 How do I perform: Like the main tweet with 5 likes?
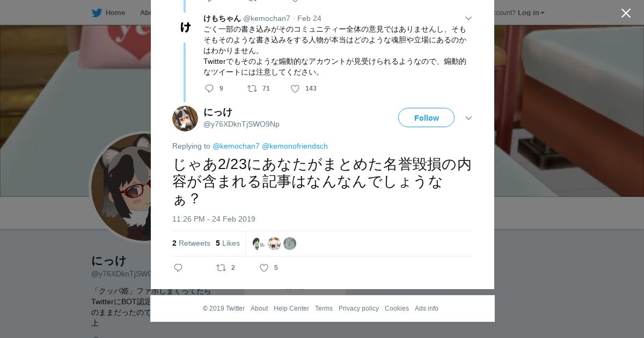click(x=264, y=268)
